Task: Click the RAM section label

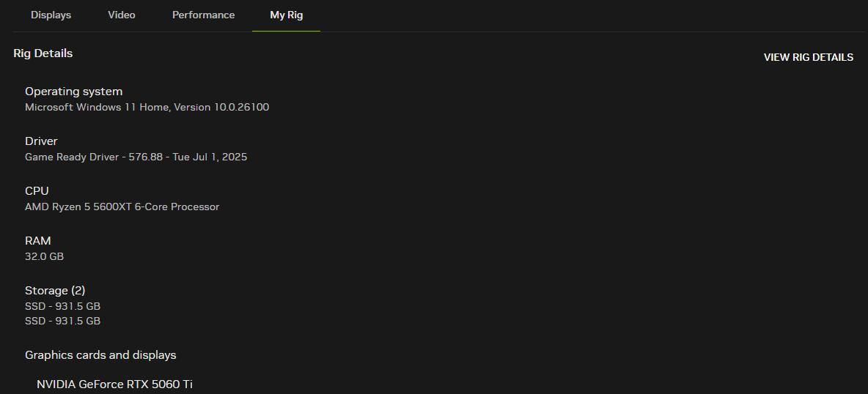Action: click(38, 241)
